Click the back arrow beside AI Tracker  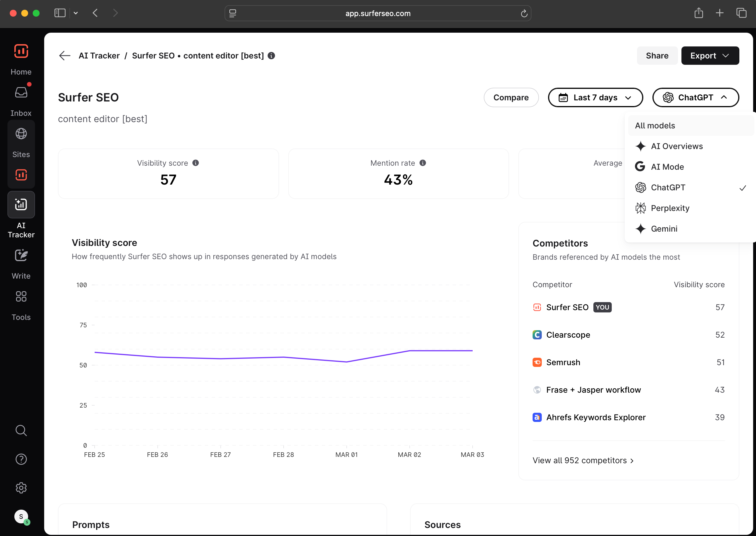coord(65,55)
